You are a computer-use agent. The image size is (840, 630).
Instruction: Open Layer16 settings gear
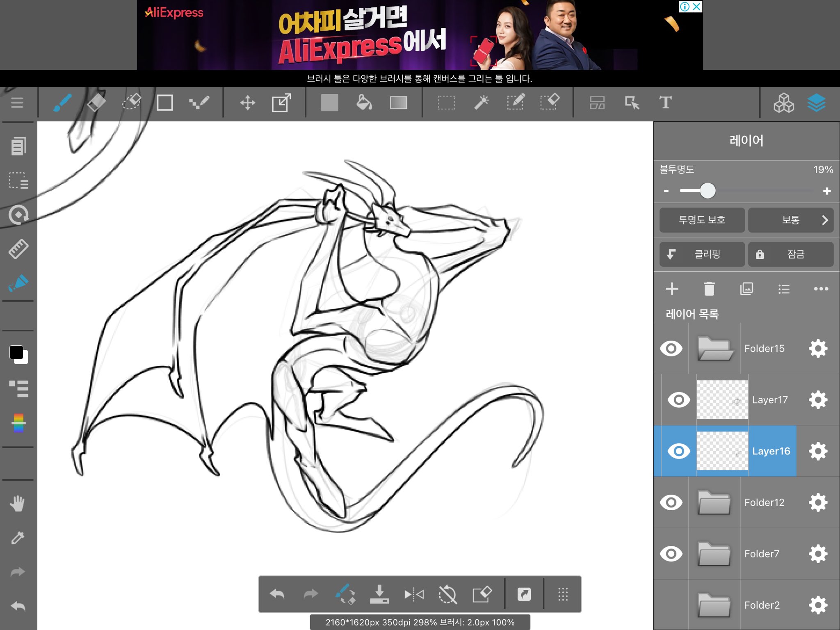[818, 451]
